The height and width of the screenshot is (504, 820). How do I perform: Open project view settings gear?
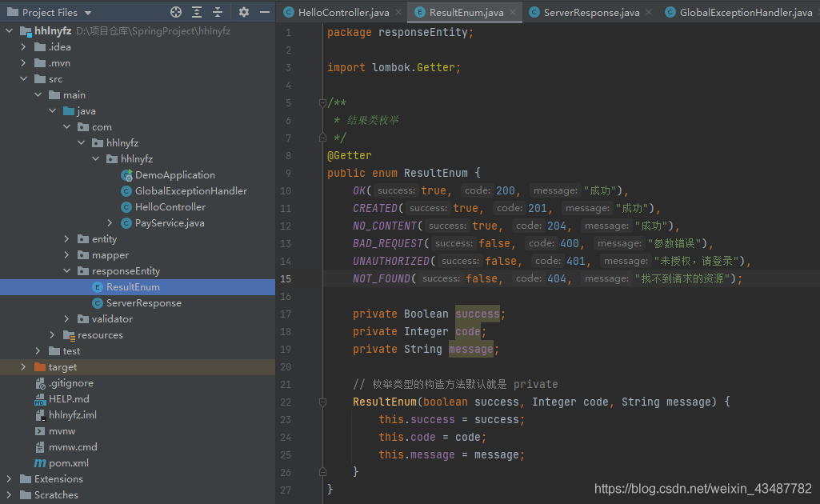(244, 12)
